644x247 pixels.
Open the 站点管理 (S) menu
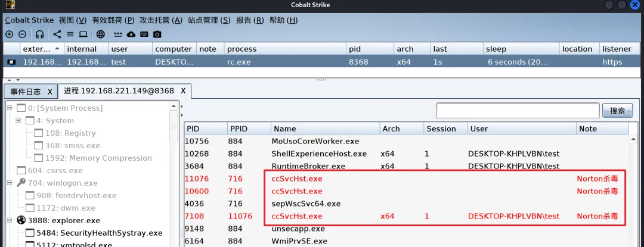click(x=209, y=20)
